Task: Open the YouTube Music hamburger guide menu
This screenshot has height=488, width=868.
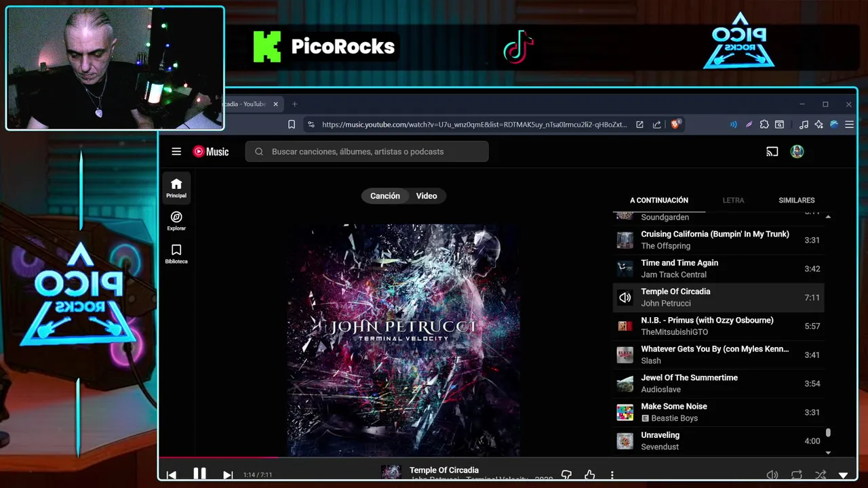Action: click(x=176, y=152)
